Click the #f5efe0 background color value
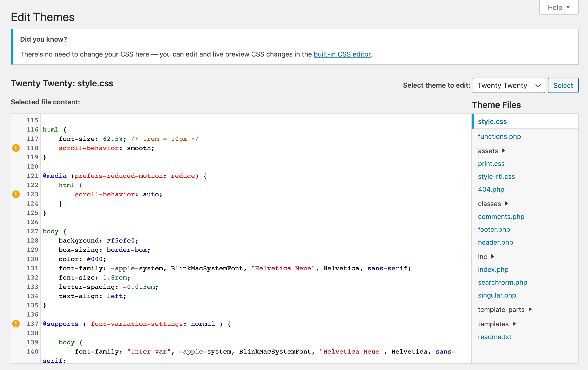Viewport: 588px width, 370px height. [121, 240]
